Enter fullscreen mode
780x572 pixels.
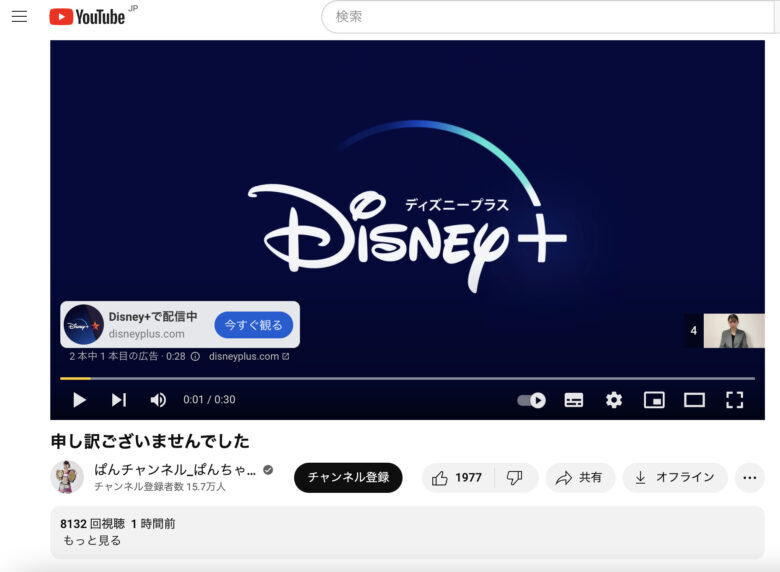[735, 400]
